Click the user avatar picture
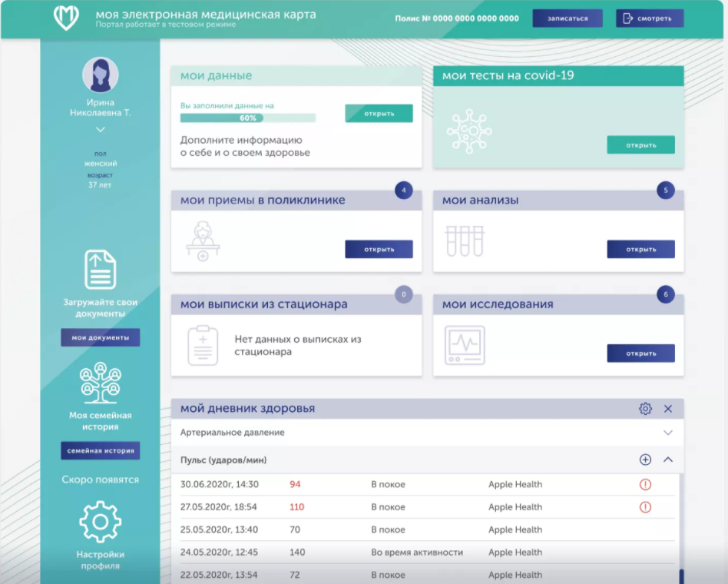 point(101,75)
